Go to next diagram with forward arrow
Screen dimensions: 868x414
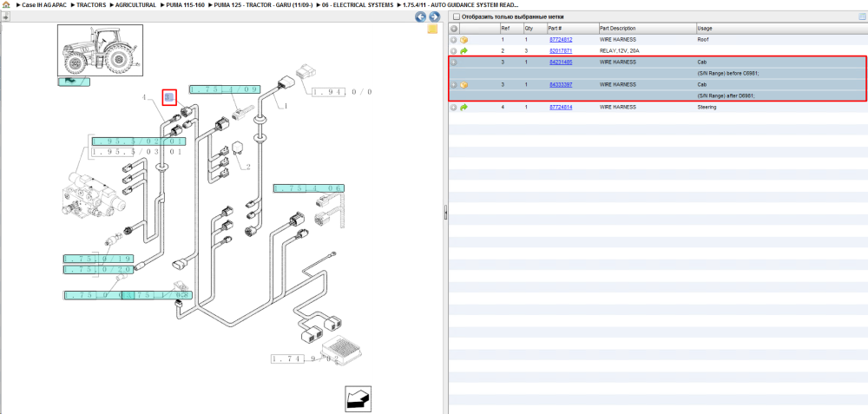coord(434,17)
